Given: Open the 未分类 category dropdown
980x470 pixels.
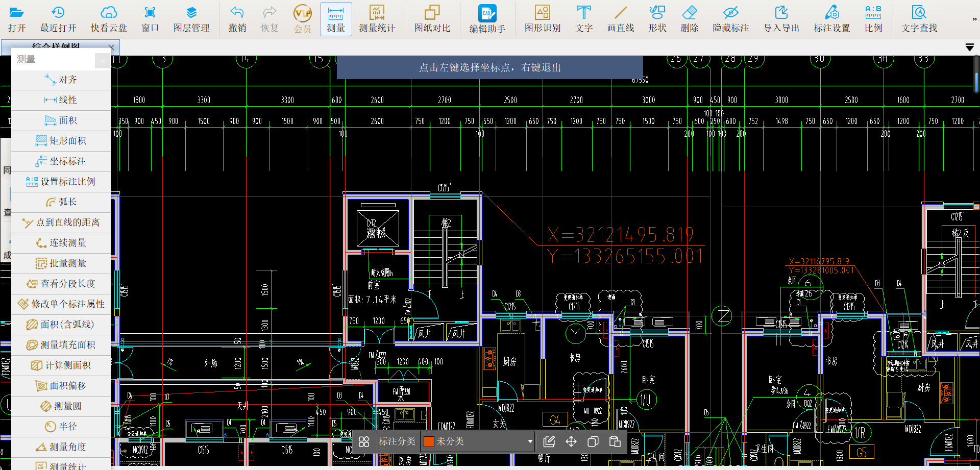Looking at the screenshot, I should 478,441.
